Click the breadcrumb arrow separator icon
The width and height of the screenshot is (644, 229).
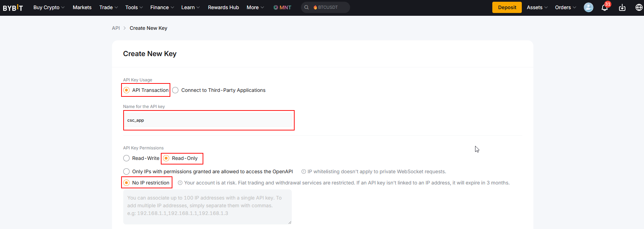click(x=125, y=28)
